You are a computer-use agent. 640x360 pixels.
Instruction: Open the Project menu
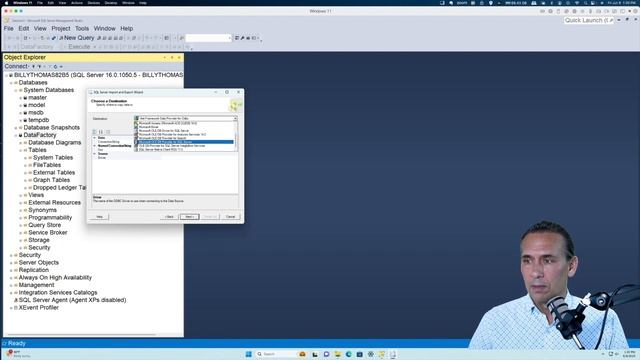pos(61,29)
